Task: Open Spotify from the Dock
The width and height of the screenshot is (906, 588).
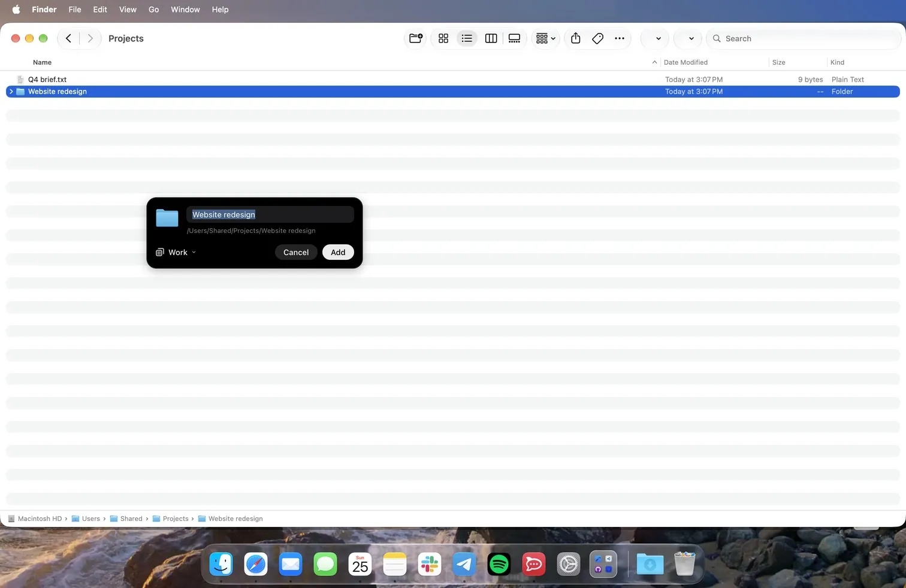Action: click(x=499, y=564)
